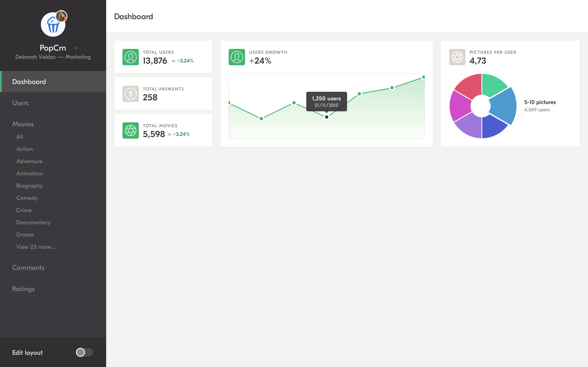Open the Animation movies category
The height and width of the screenshot is (367, 588).
click(29, 173)
